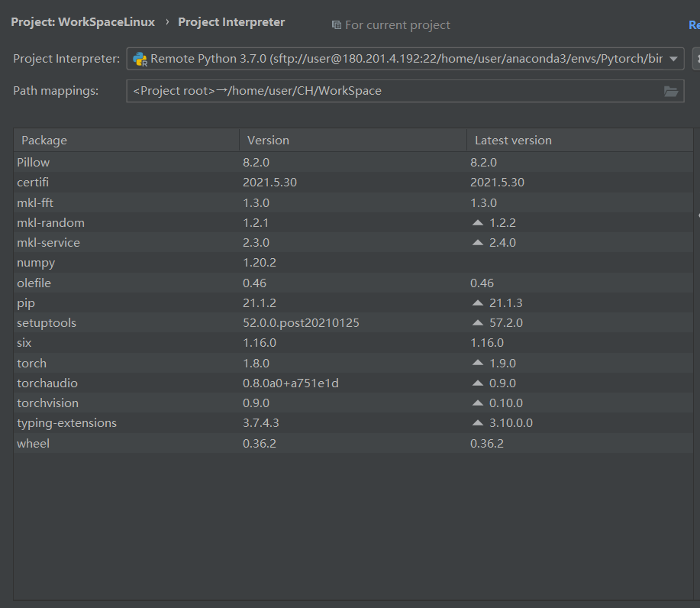Image resolution: width=700 pixels, height=608 pixels.
Task: Click numpy version 1.20.2
Action: 260,263
